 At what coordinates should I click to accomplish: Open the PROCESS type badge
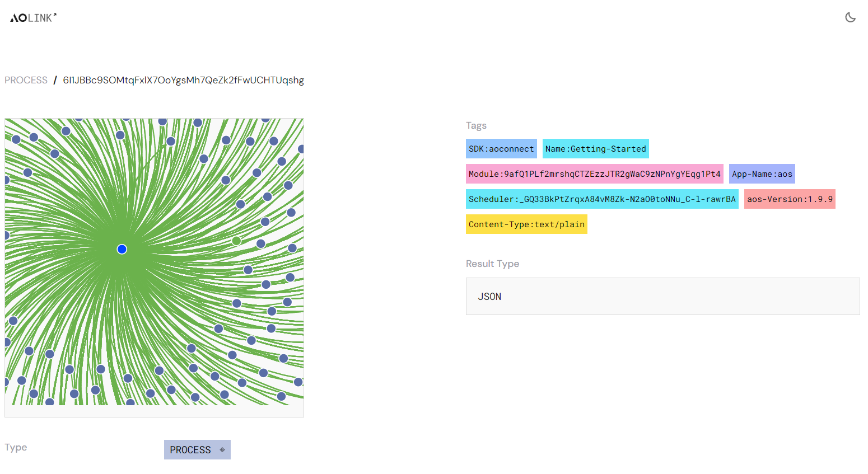point(190,449)
